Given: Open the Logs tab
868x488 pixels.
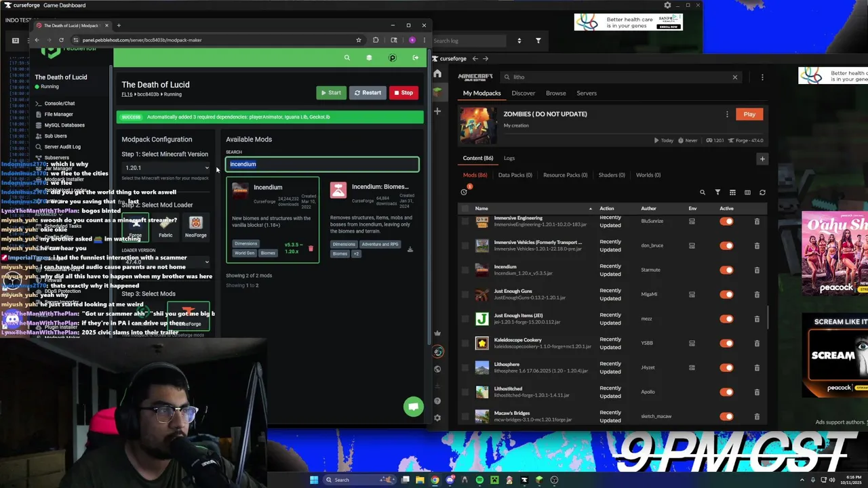Looking at the screenshot, I should tap(509, 159).
